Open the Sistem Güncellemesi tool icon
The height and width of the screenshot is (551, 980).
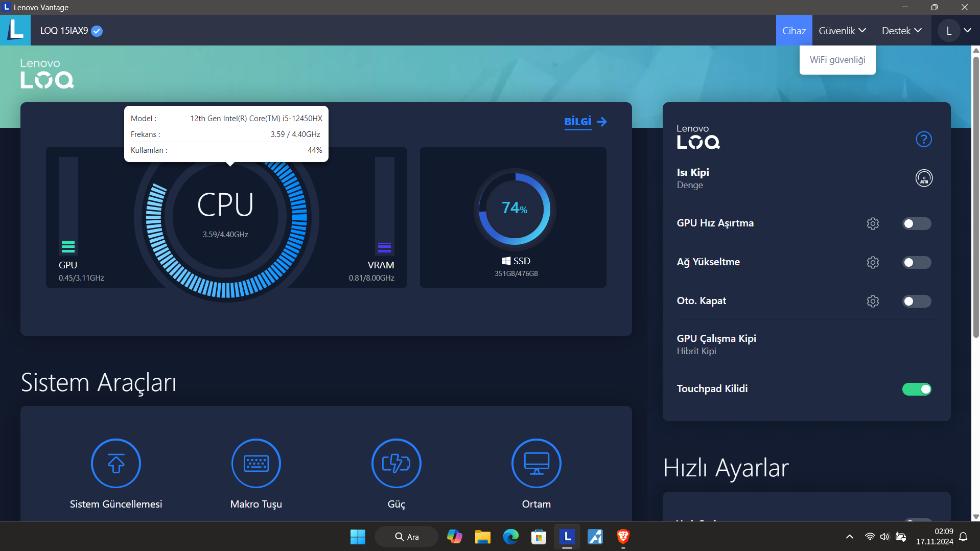(116, 464)
